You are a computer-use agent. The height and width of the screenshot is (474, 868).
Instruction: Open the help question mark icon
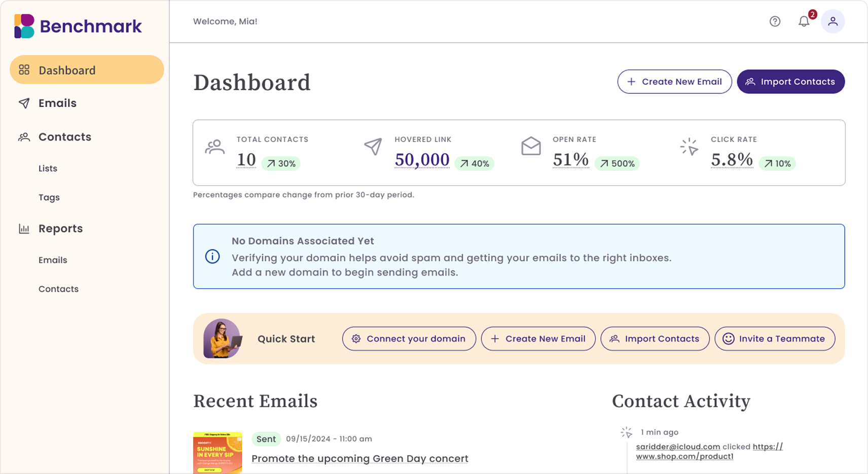pos(774,21)
